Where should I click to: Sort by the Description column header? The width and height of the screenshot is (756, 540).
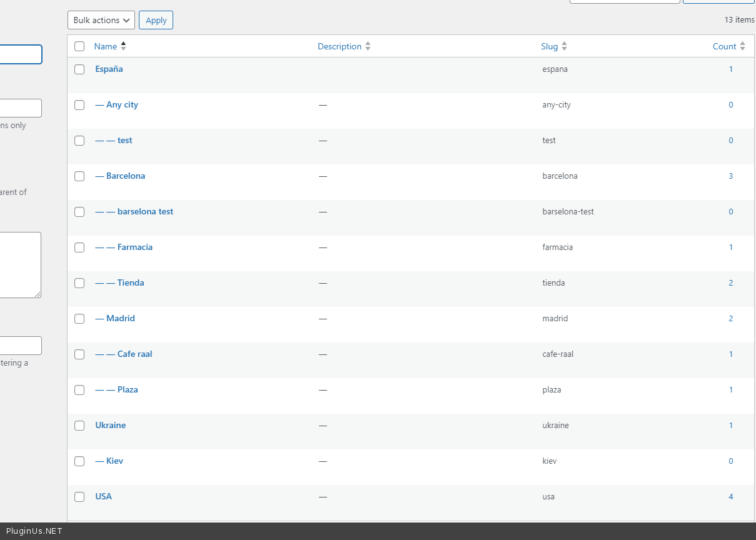340,46
